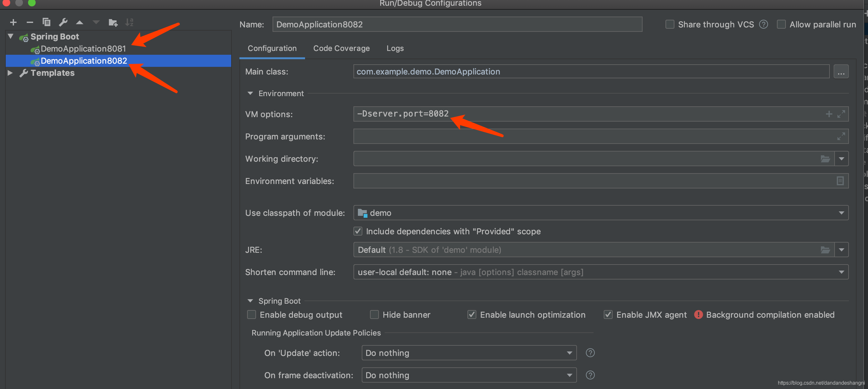Click the Move Up arrow icon
868x389 pixels.
80,23
